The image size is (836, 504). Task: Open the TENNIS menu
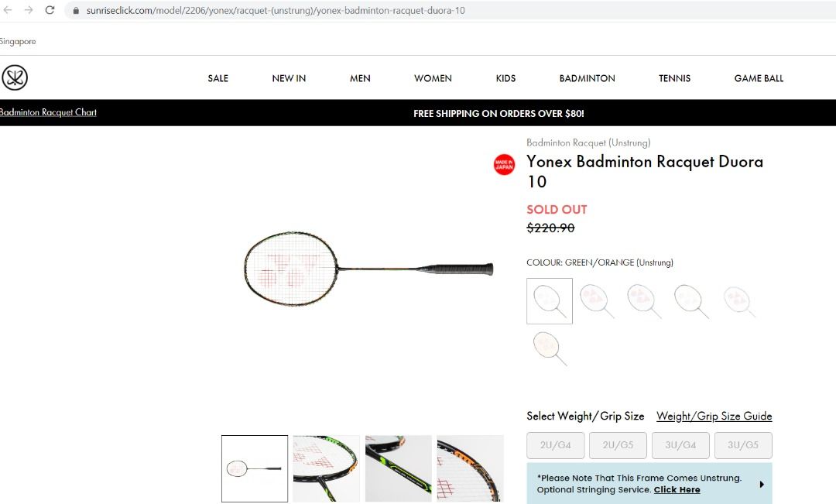pyautogui.click(x=674, y=78)
